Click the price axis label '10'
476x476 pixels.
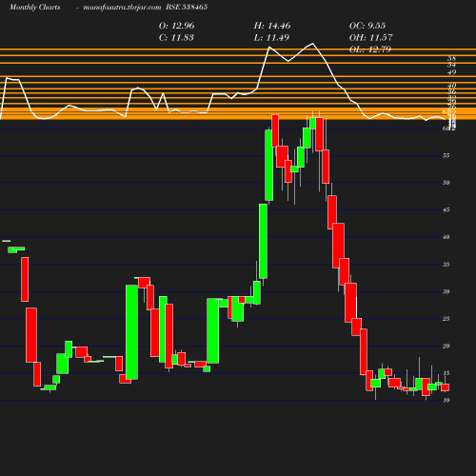tap(446, 401)
